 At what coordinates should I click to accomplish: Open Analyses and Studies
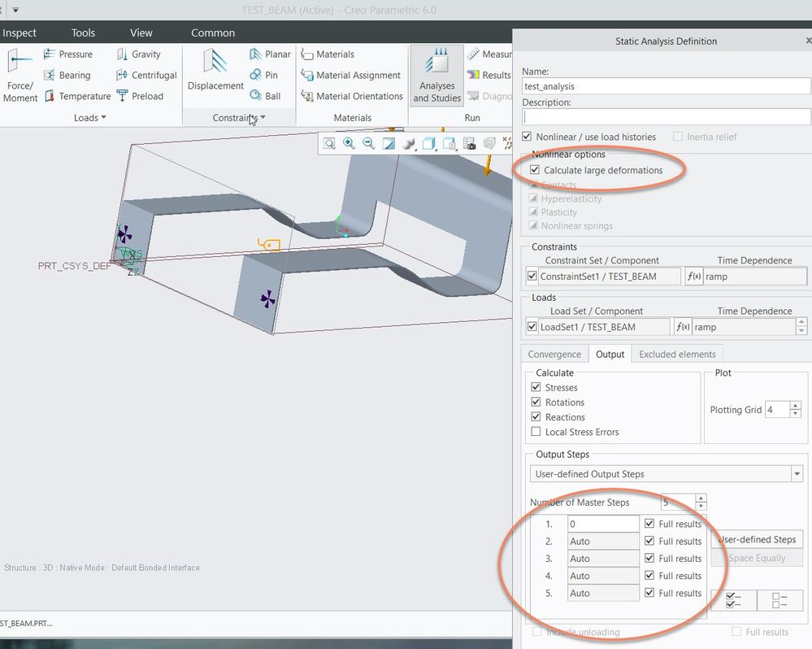pos(436,76)
